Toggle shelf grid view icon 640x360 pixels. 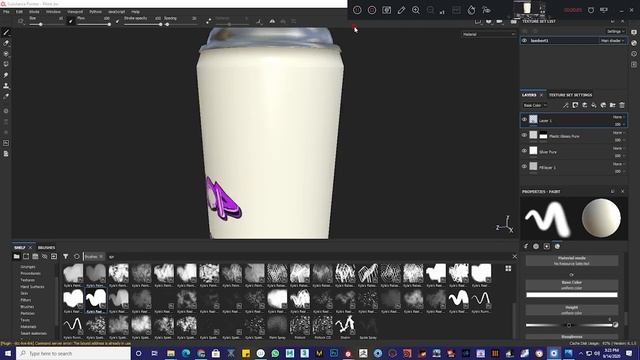pos(508,268)
